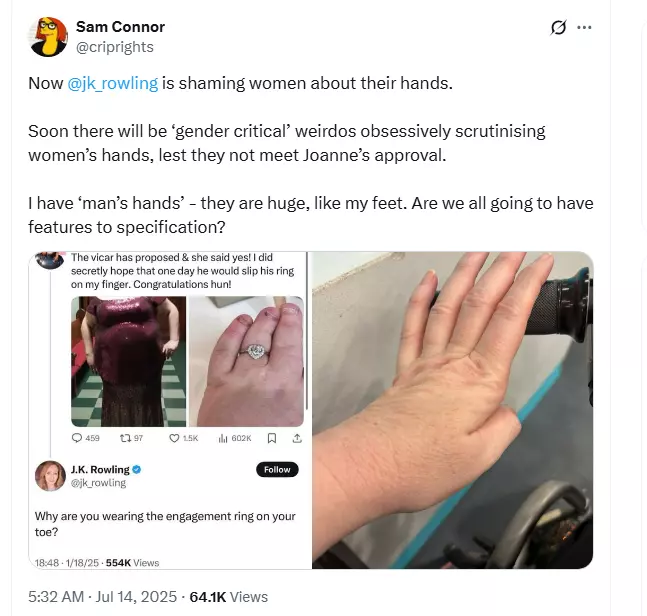Screen dimensions: 647x616
Task: Click the 5:32 AM Jul 14, 2025 timestamp
Action: click(x=102, y=597)
